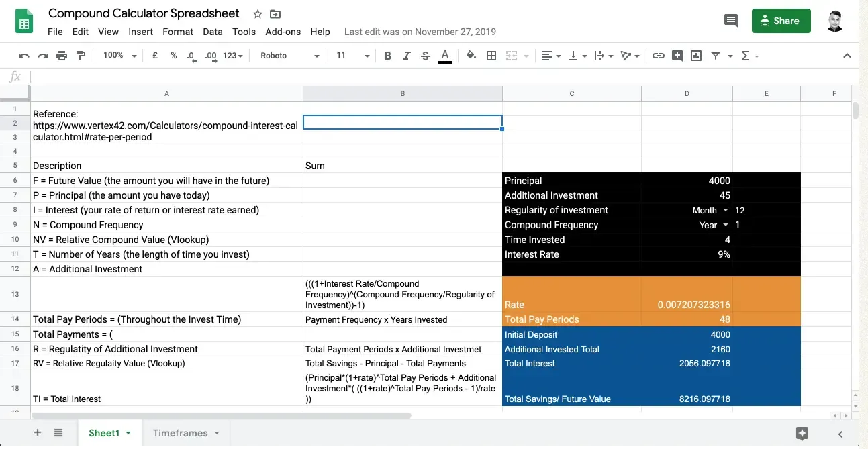
Task: Switch to the Timeframes sheet tab
Action: point(179,433)
